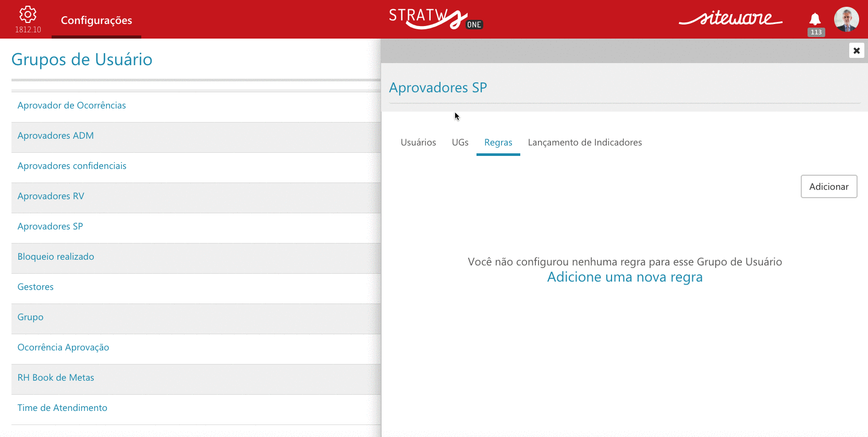Close the Aprovadores SP panel

coord(857,51)
